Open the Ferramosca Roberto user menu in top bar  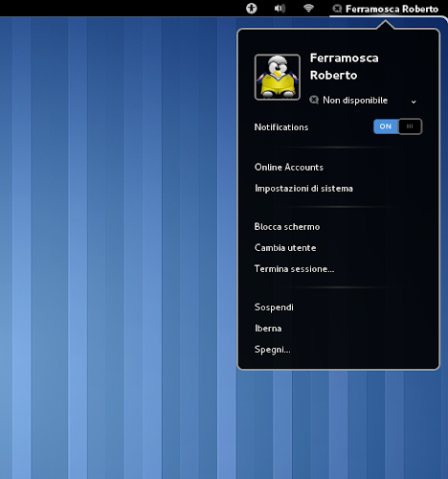[386, 9]
